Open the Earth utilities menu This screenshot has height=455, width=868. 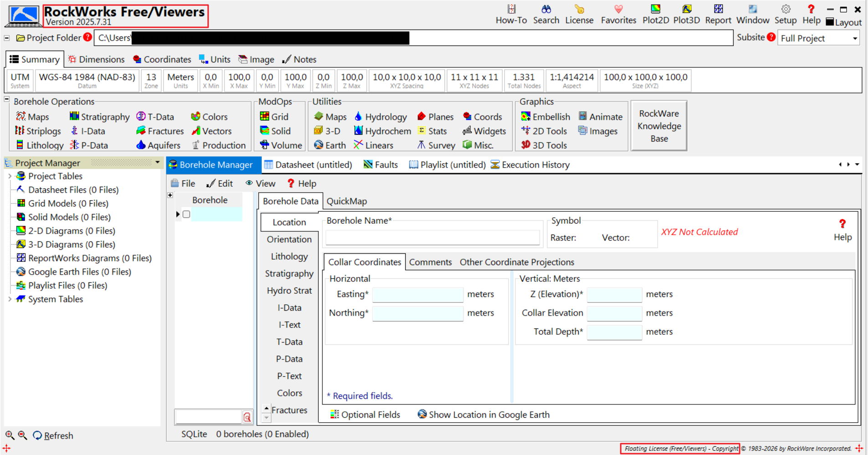[330, 145]
